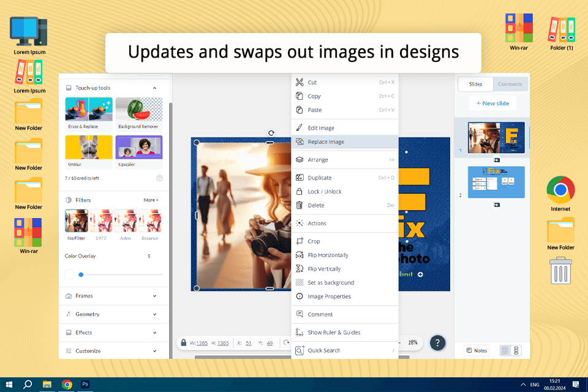Choose Copy from the context menu
Screen dimensions: 588x392
345,96
